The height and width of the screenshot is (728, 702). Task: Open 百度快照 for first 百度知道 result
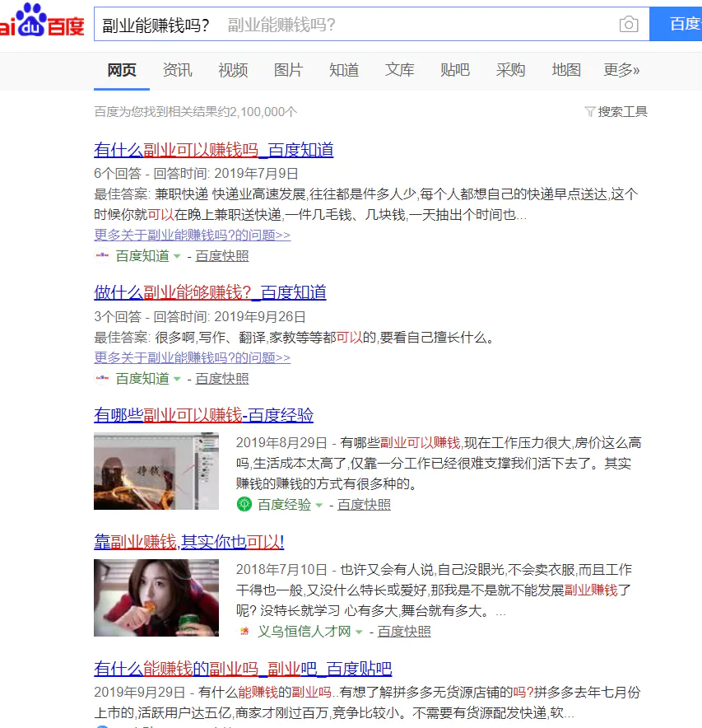pos(221,256)
